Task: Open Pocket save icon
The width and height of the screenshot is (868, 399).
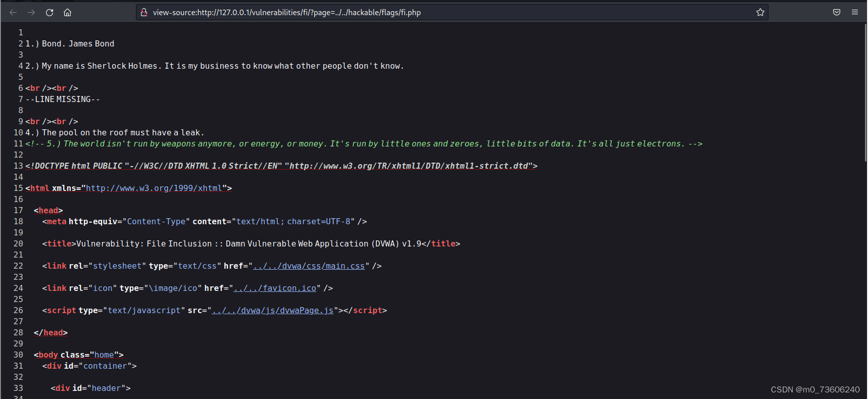Action: [x=837, y=12]
